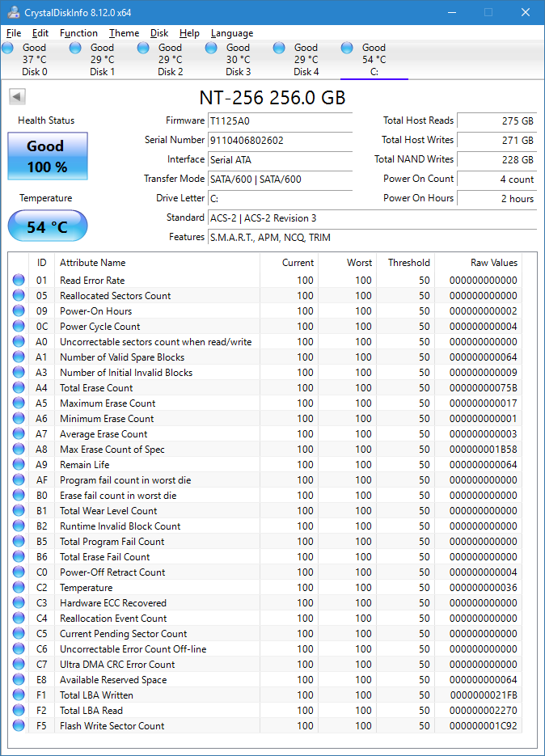Click the Total Host Writes value 271 GB

tap(496, 141)
